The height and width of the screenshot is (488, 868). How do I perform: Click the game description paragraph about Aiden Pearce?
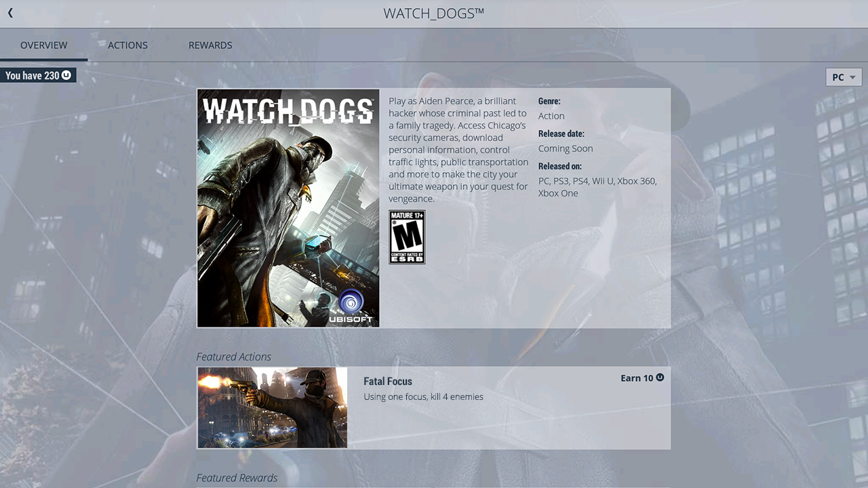pyautogui.click(x=458, y=150)
